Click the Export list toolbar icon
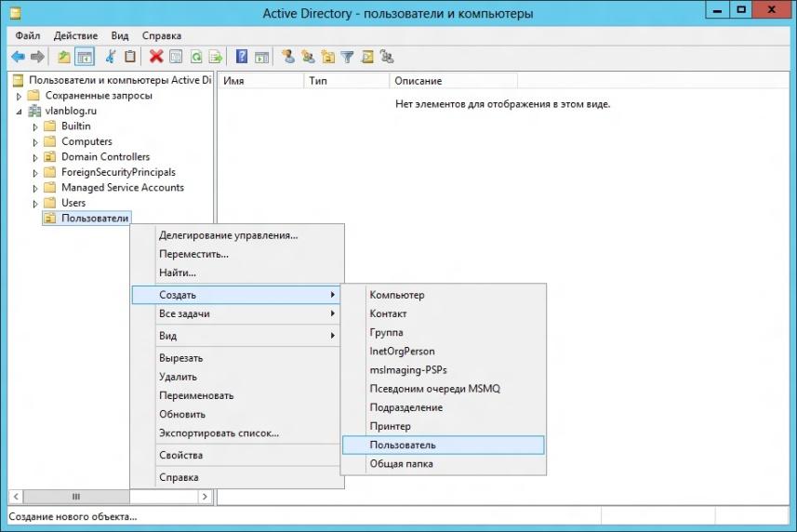797x532 pixels. tap(216, 57)
